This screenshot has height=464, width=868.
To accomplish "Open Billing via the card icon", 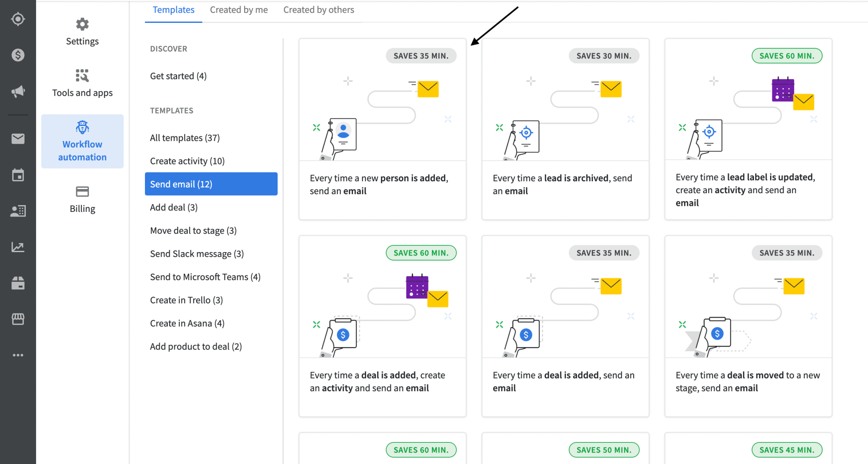I will (x=82, y=198).
